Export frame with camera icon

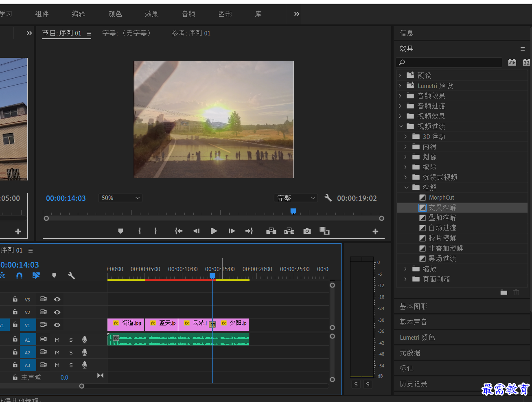tap(307, 231)
